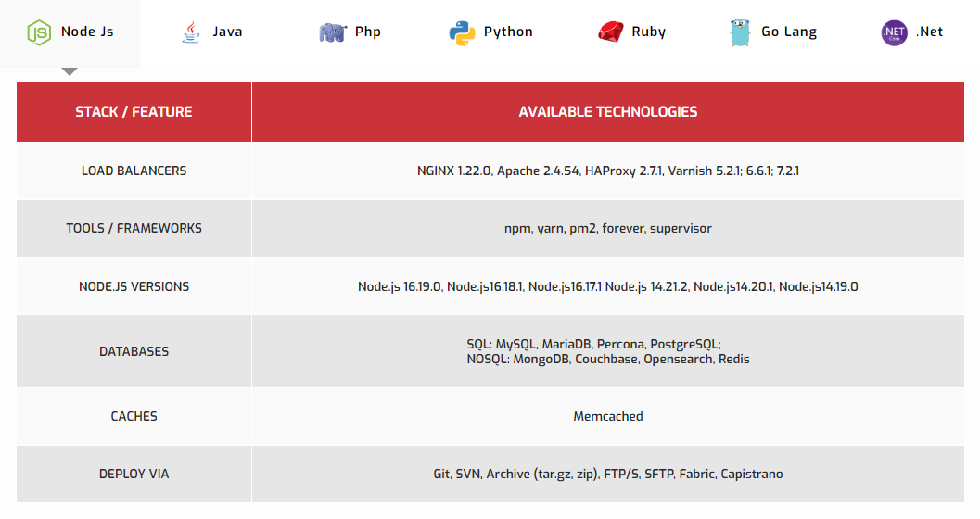Click the PHP elephant icon
This screenshot has height=519, width=980.
point(333,32)
